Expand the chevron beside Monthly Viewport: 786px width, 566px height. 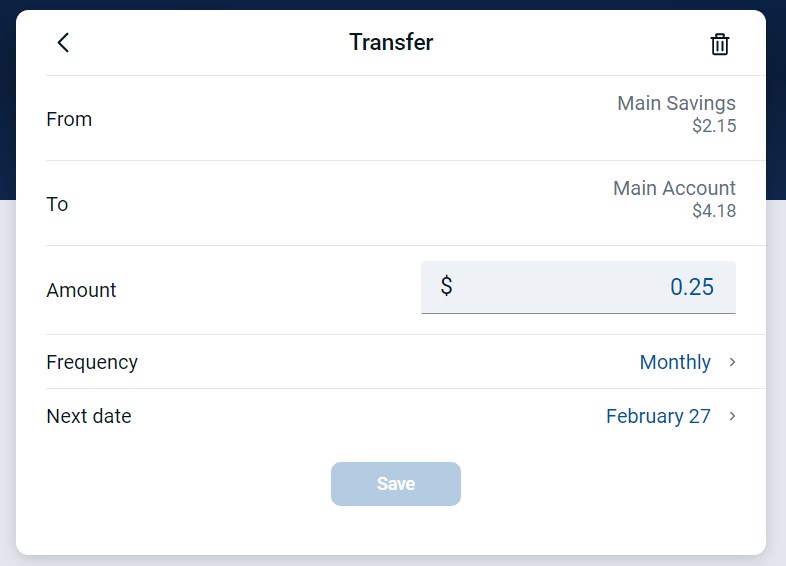coord(732,362)
